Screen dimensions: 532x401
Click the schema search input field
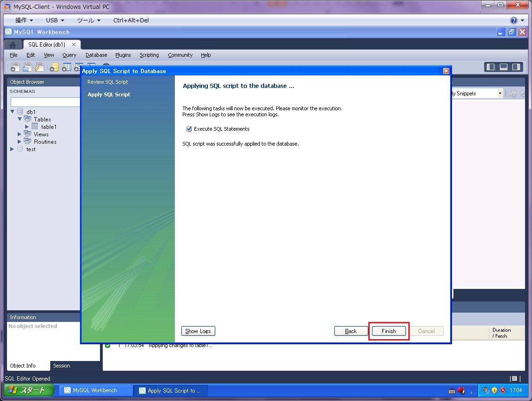45,102
